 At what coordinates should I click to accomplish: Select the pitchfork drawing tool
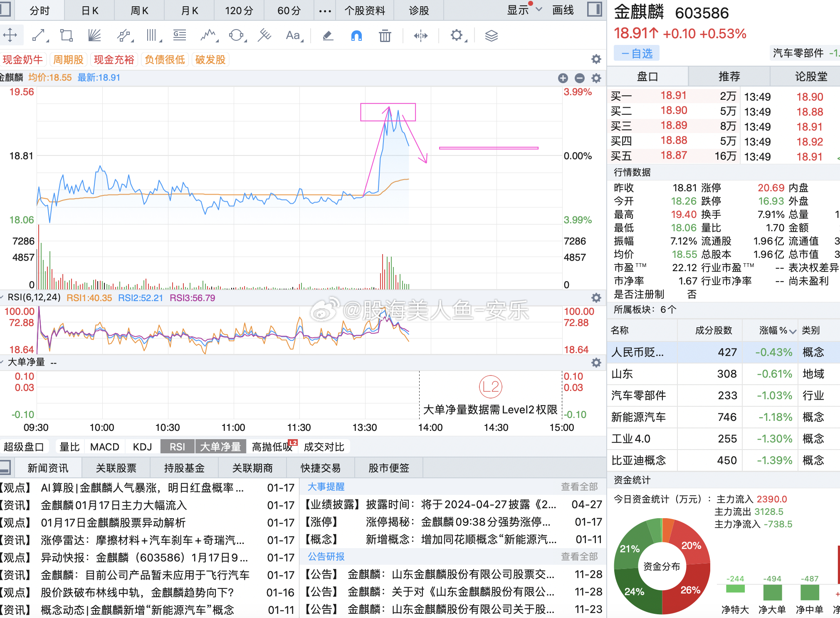click(x=264, y=35)
